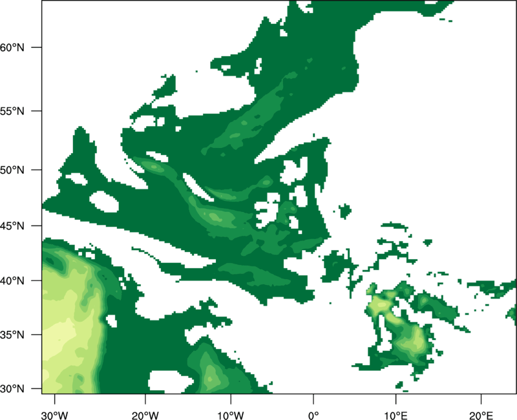Image resolution: width=517 pixels, height=420 pixels.
Task: Click the 55°N latitude label
Action: 12,111
